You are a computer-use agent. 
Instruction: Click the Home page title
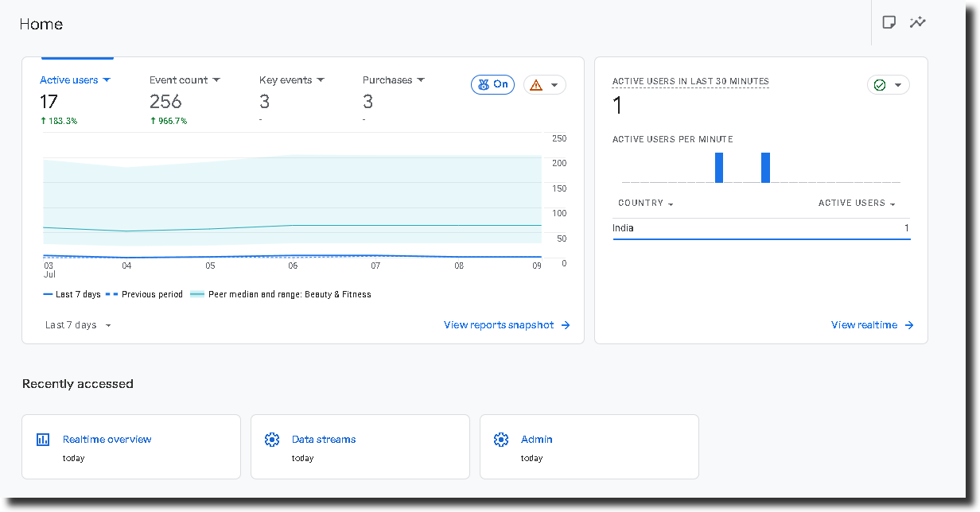click(x=41, y=25)
